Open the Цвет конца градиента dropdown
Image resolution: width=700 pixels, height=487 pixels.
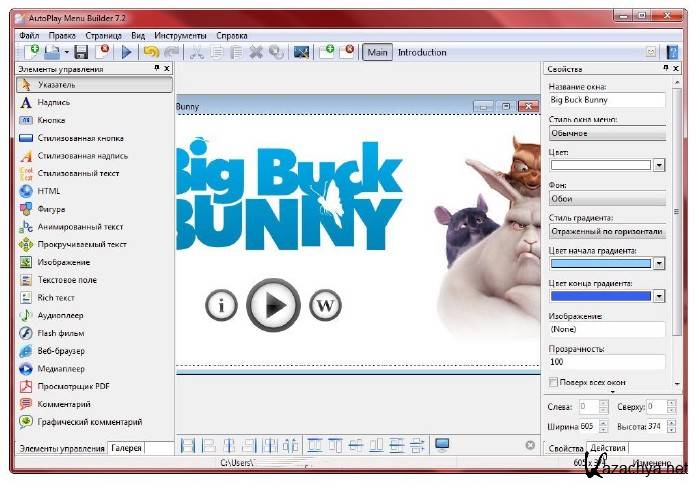click(x=659, y=296)
